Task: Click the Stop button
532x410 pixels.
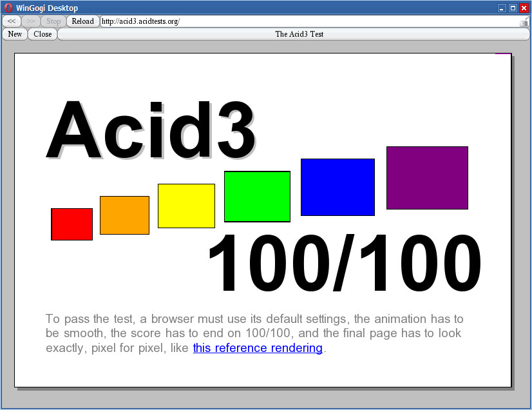Action: (x=53, y=21)
